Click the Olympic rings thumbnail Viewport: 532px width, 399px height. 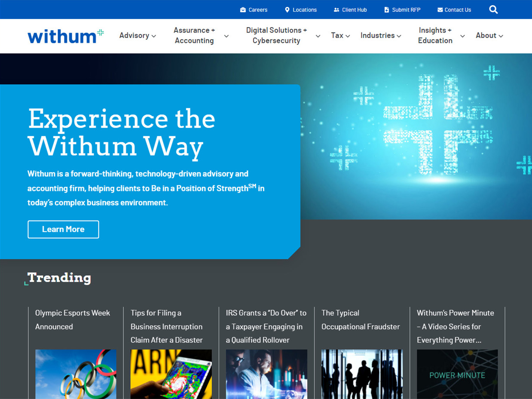(x=76, y=374)
